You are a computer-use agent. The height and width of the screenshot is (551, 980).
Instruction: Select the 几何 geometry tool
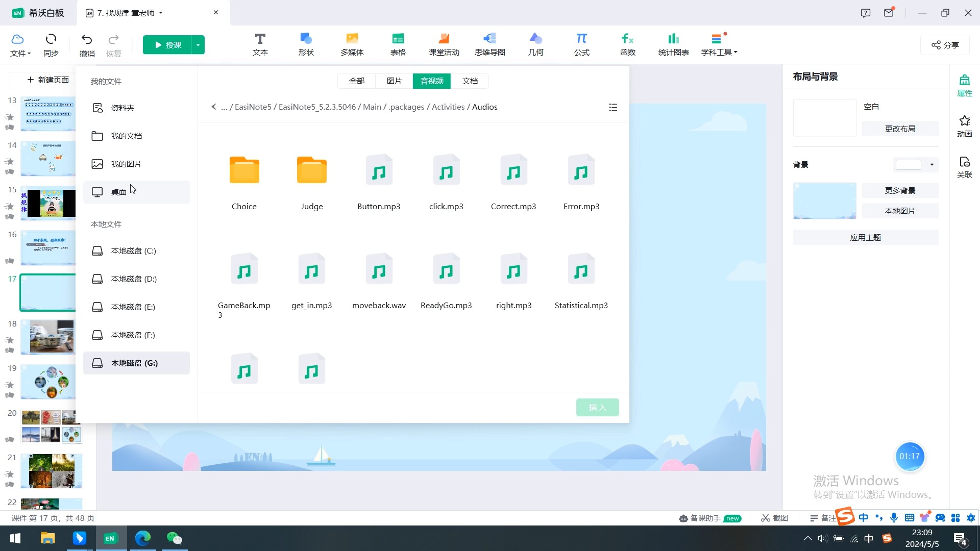coord(535,44)
